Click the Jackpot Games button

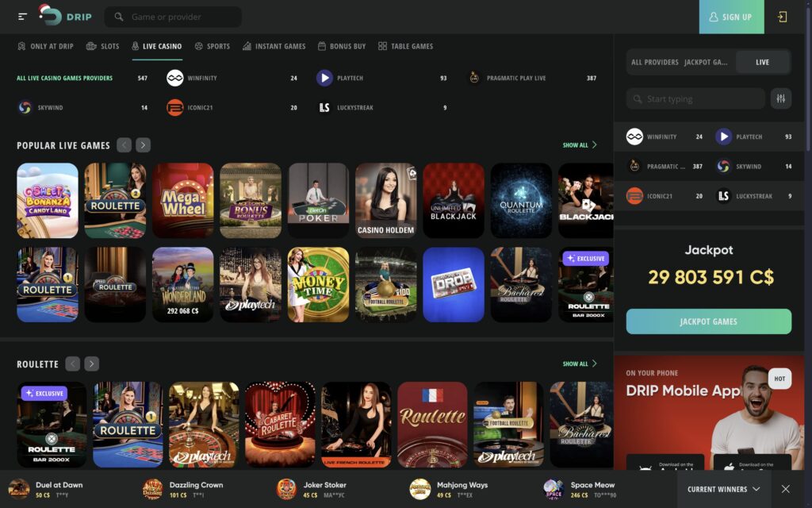[708, 321]
